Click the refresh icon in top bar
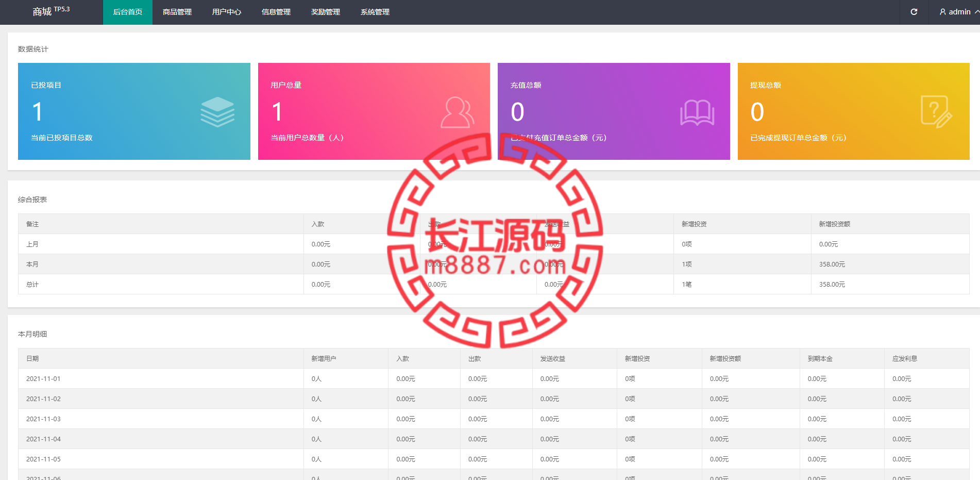The height and width of the screenshot is (480, 980). [x=914, y=12]
